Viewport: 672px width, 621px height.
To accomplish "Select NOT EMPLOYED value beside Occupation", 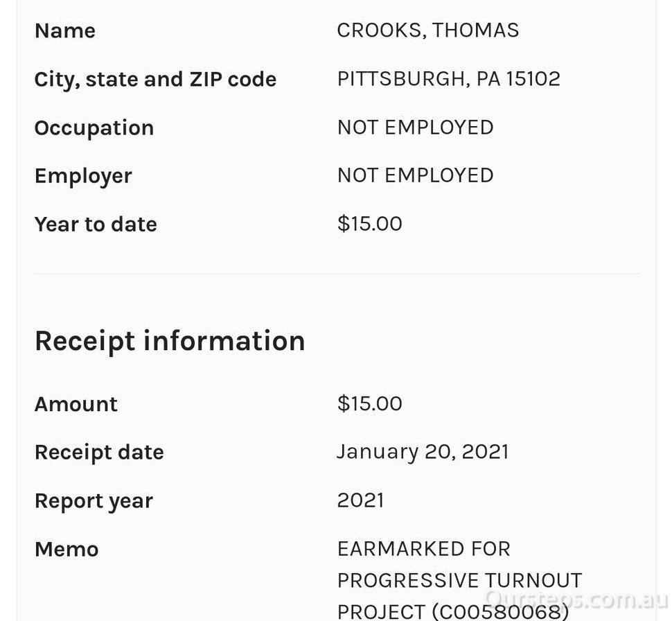I will point(415,128).
